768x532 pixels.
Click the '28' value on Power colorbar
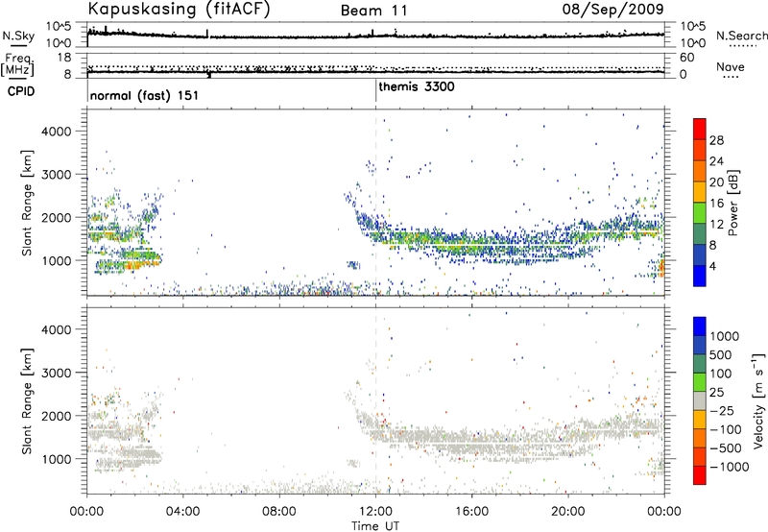(716, 140)
